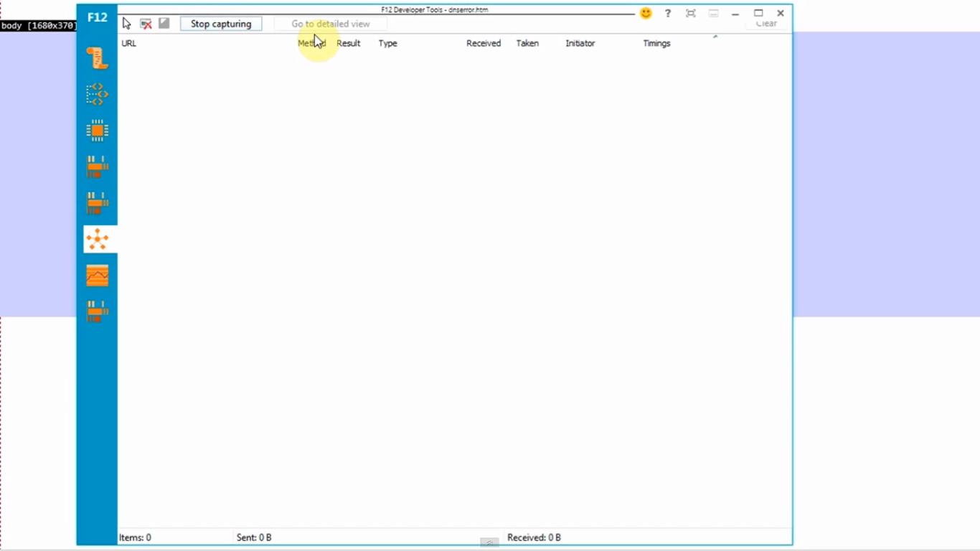Open the graph-shaped Profiler tool icon
Viewport: 980px width, 551px height.
[97, 275]
